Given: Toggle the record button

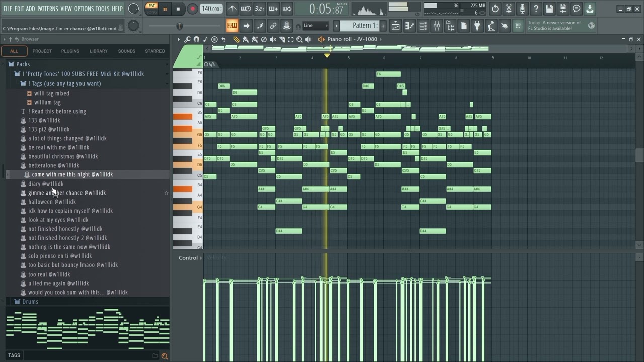Looking at the screenshot, I should (192, 9).
